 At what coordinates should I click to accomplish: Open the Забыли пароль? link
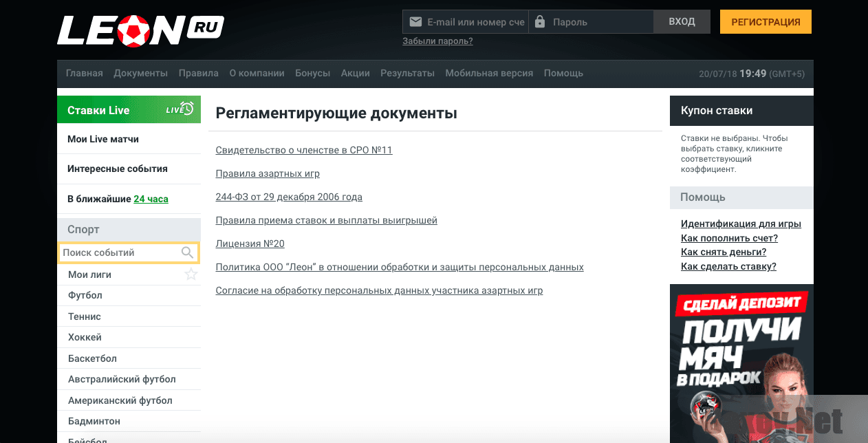[437, 41]
